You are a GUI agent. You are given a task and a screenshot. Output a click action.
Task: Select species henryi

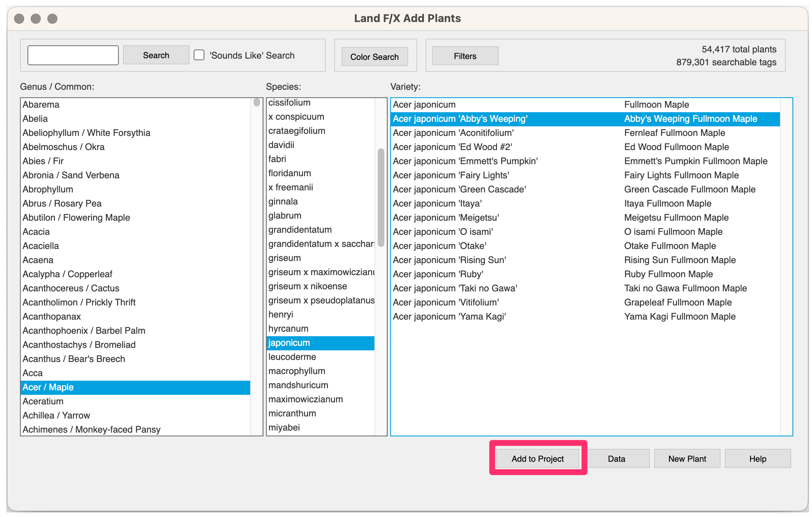click(321, 315)
